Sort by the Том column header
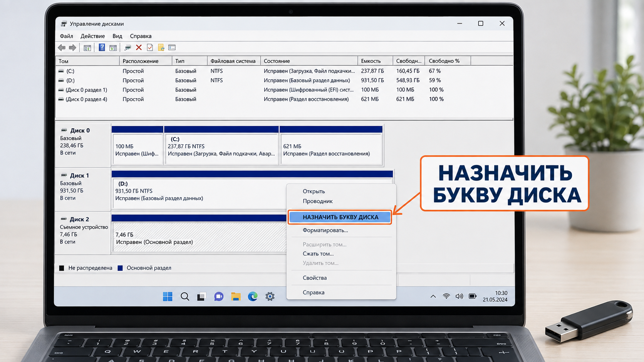Viewport: 644px width, 362px height. pyautogui.click(x=87, y=61)
